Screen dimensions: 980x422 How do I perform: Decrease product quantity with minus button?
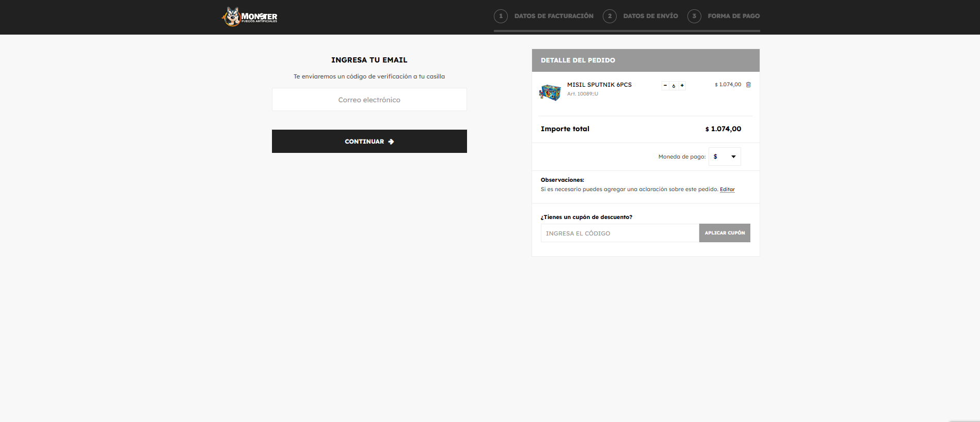tap(665, 86)
